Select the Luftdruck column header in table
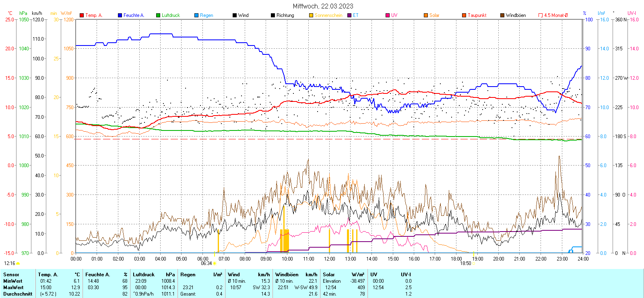 [144, 275]
